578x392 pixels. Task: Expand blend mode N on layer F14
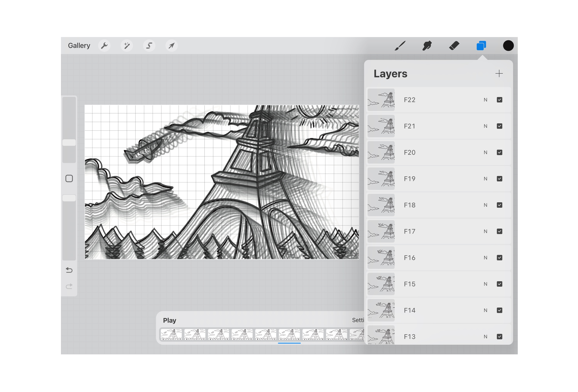tap(485, 310)
